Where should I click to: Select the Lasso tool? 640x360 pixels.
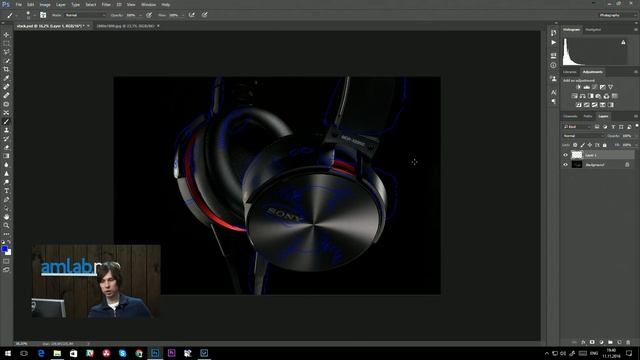tap(6, 52)
